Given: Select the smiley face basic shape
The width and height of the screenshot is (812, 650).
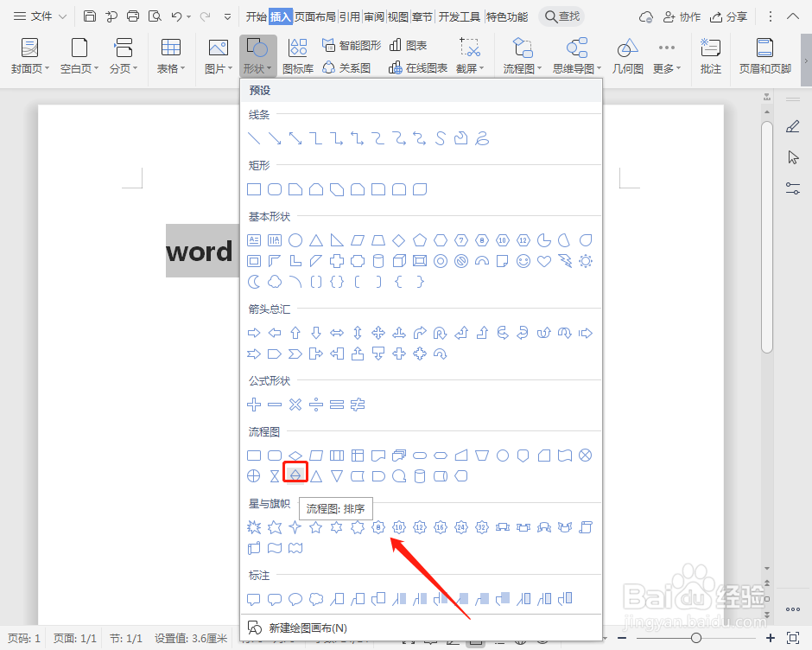Looking at the screenshot, I should 522,262.
